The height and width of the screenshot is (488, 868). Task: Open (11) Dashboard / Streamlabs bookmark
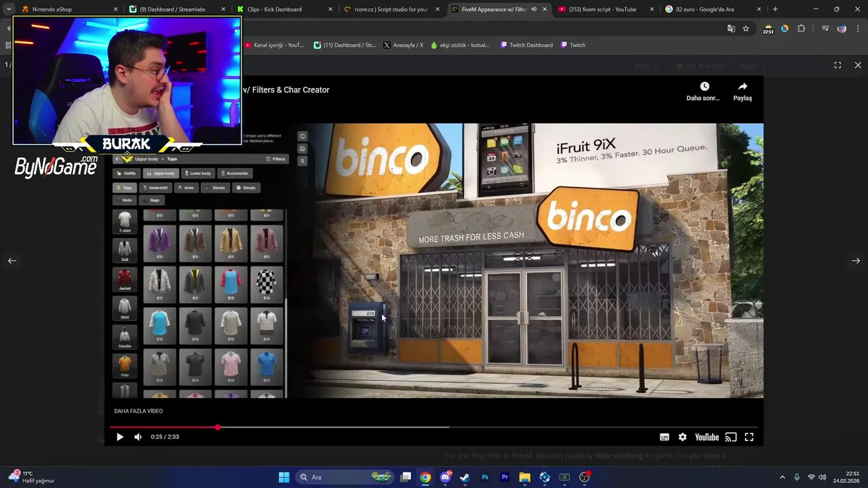(344, 45)
